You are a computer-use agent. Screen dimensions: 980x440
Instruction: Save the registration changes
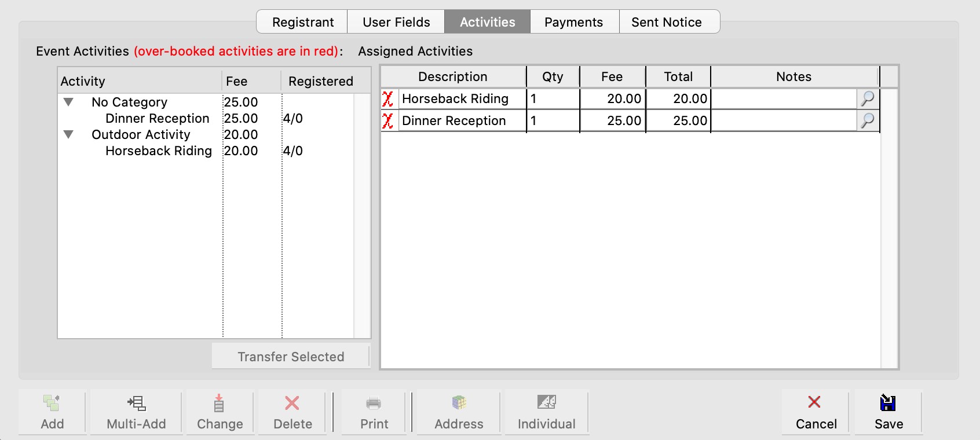888,412
